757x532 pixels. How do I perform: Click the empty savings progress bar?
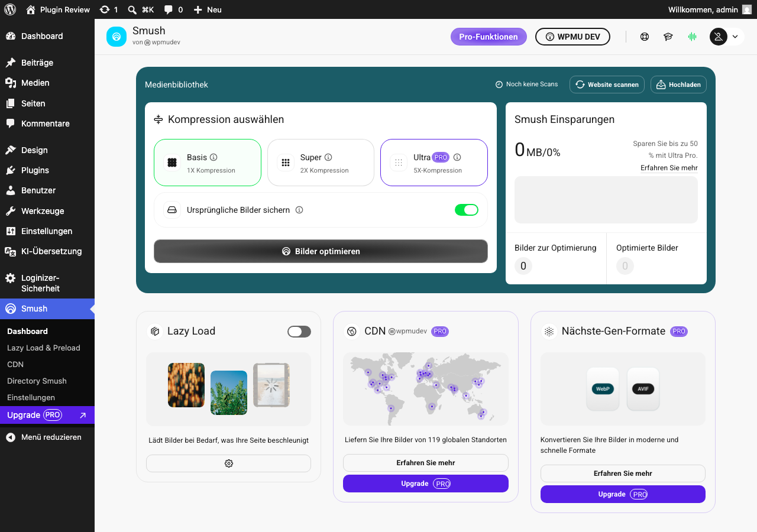(x=606, y=200)
